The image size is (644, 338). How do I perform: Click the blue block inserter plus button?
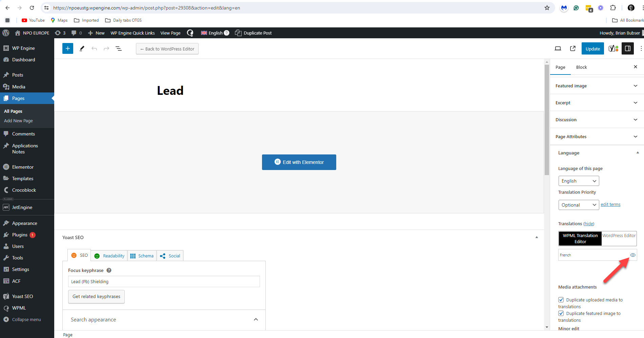tap(68, 48)
